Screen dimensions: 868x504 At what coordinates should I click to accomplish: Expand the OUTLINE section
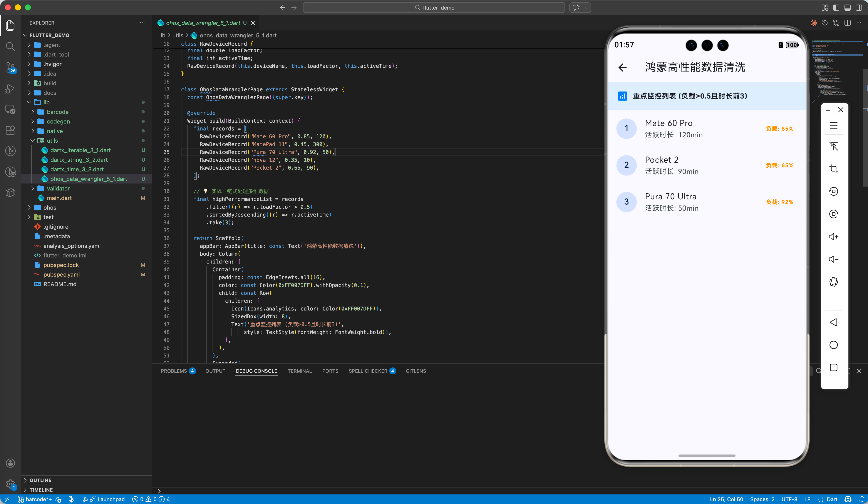click(x=40, y=480)
